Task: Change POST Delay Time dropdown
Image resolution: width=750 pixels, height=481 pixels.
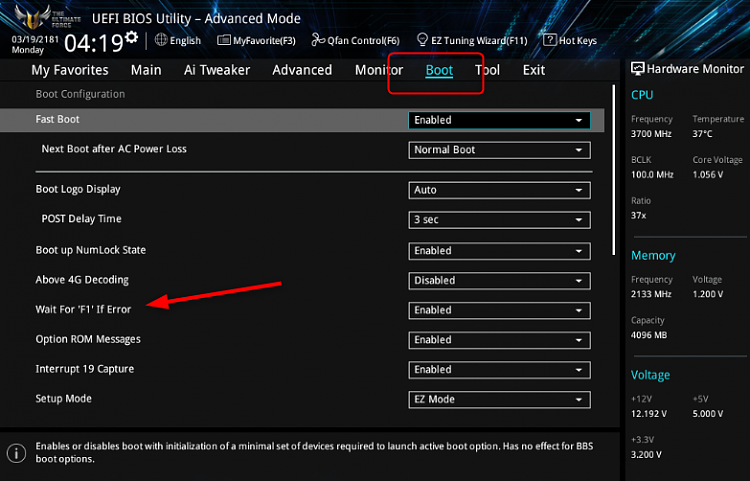Action: click(x=499, y=220)
